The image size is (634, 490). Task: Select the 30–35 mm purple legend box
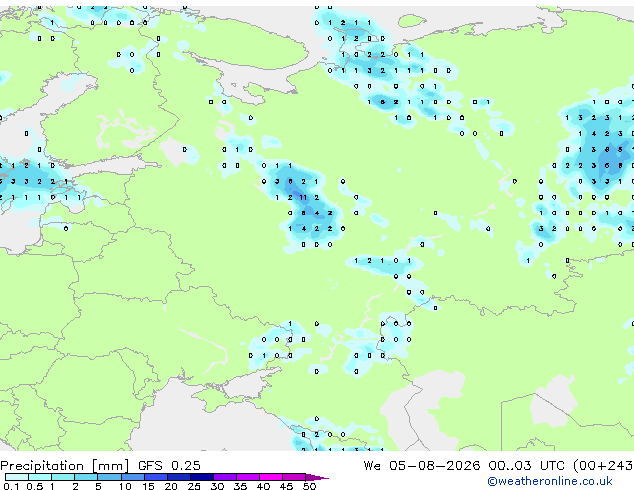coord(225,477)
